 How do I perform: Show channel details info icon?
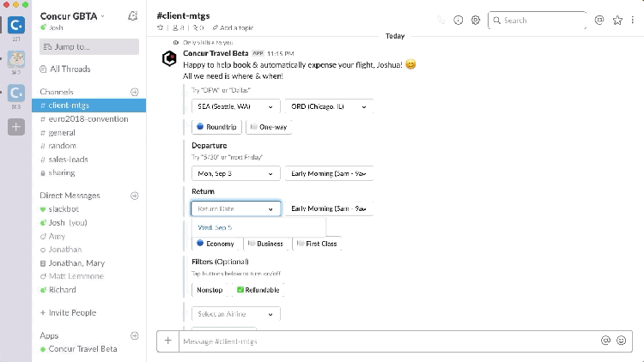pyautogui.click(x=458, y=20)
